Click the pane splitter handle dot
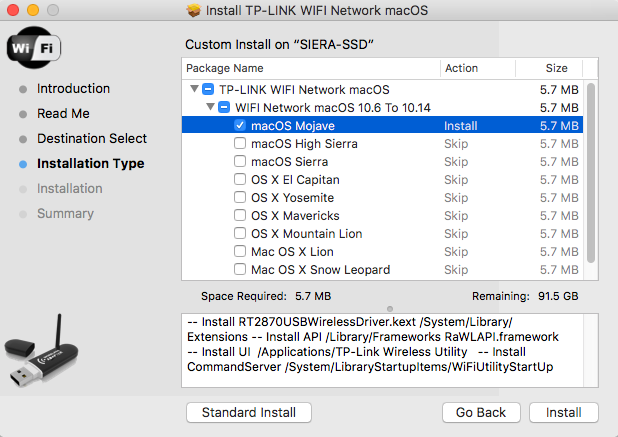Screen dimensions: 618x437 (x=390, y=309)
